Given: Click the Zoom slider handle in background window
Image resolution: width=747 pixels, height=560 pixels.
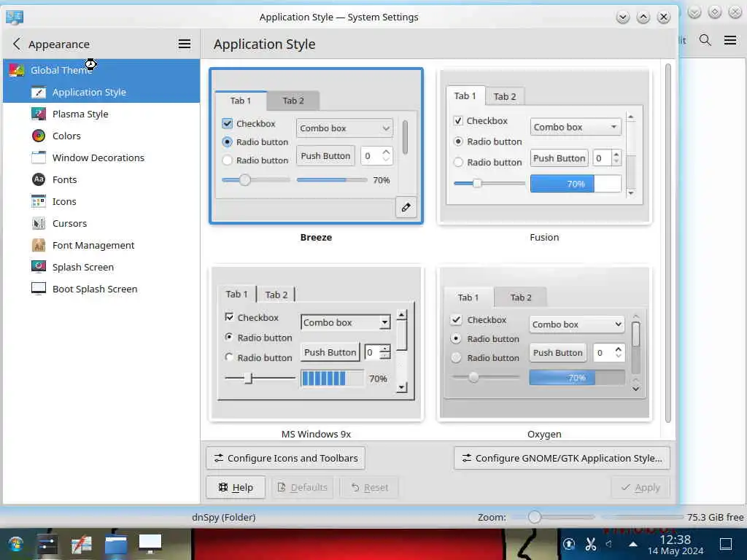Looking at the screenshot, I should pyautogui.click(x=535, y=517).
